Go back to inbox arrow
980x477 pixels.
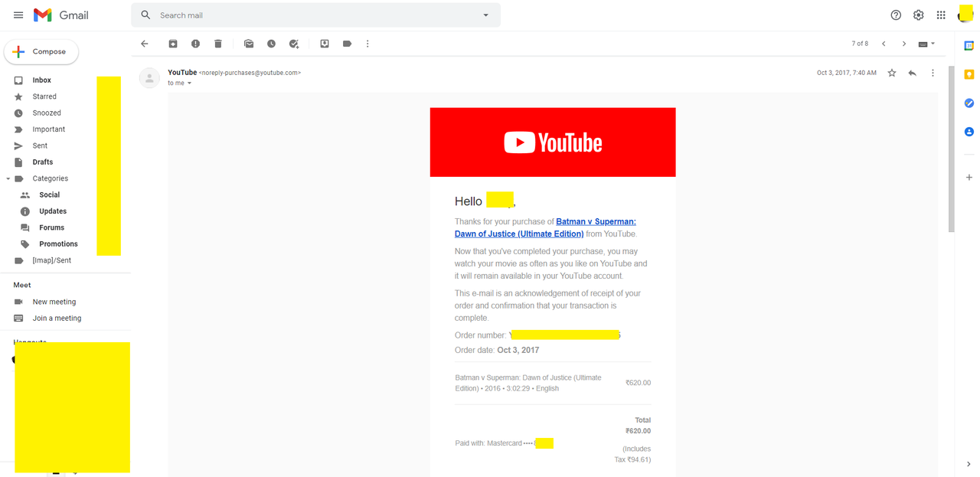(x=145, y=44)
